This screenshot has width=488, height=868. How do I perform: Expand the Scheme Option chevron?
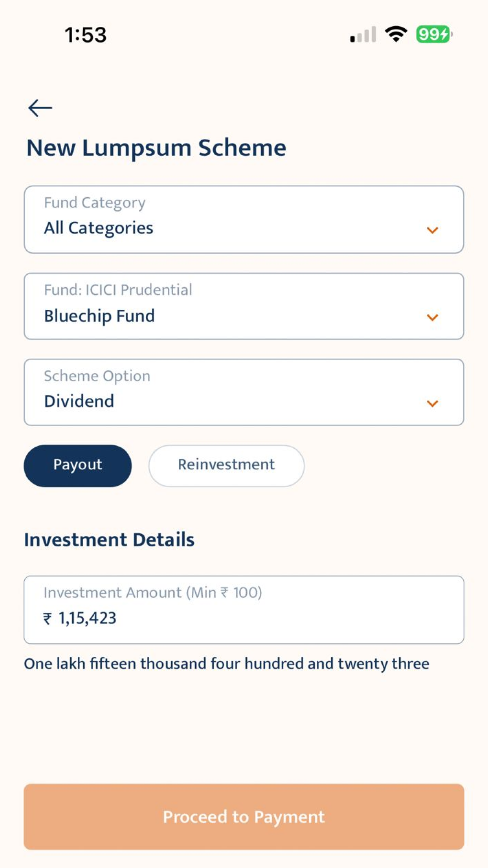(x=432, y=403)
